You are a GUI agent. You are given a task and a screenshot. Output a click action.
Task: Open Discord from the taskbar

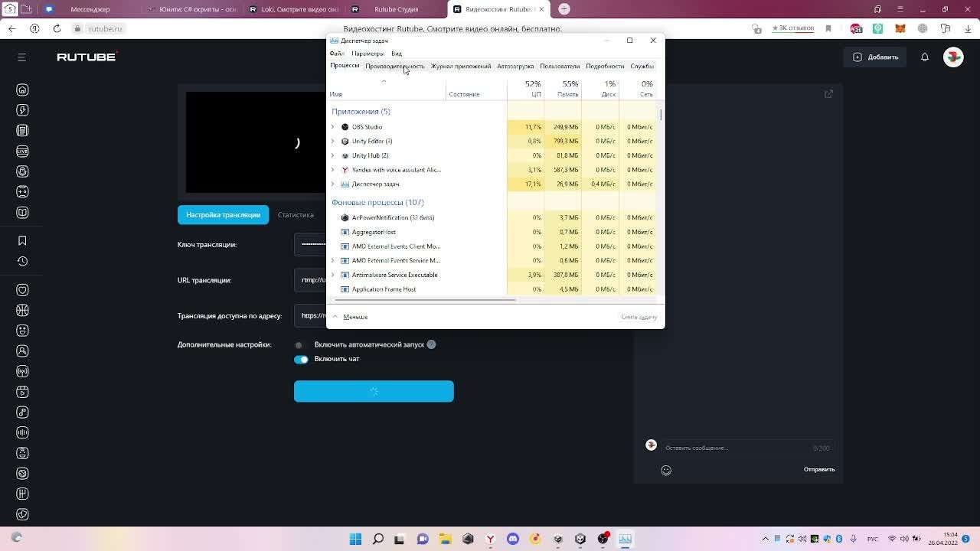(513, 539)
